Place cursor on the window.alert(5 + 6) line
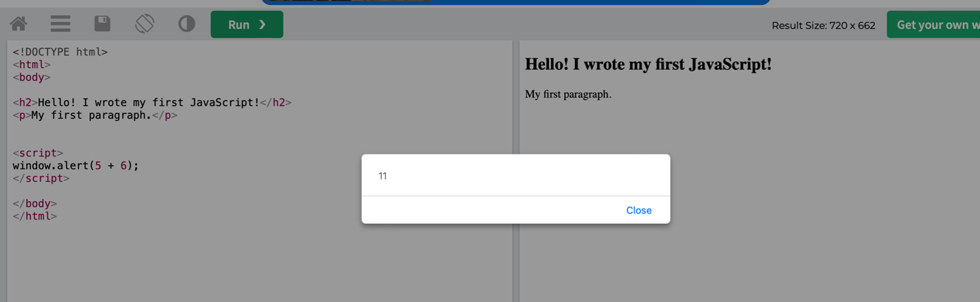 point(75,165)
